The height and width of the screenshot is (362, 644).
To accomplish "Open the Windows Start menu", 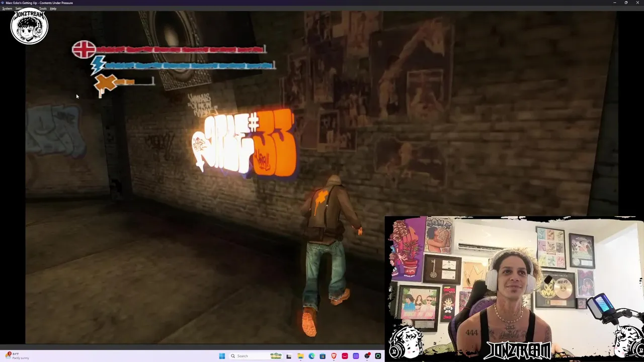I will pyautogui.click(x=222, y=356).
